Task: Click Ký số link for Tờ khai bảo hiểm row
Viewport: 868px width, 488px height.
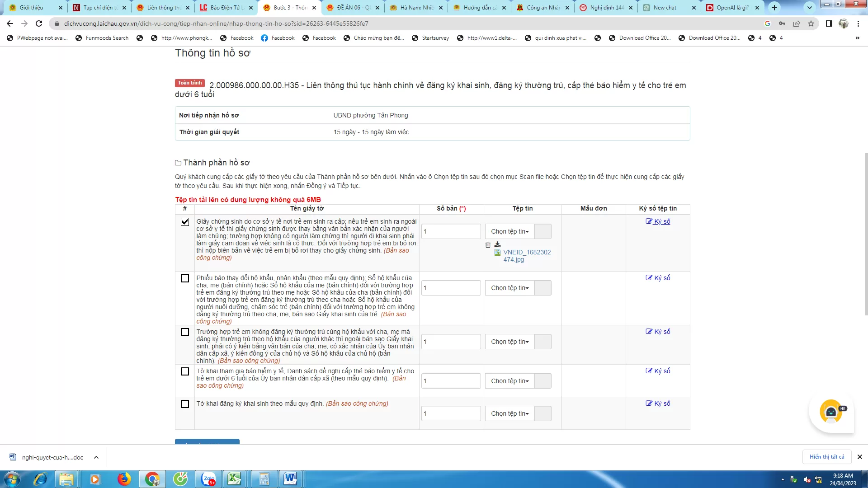Action: pos(658,371)
